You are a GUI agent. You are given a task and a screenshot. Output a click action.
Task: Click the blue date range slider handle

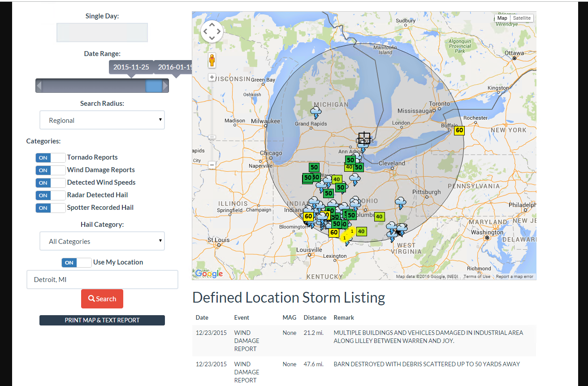tap(154, 86)
